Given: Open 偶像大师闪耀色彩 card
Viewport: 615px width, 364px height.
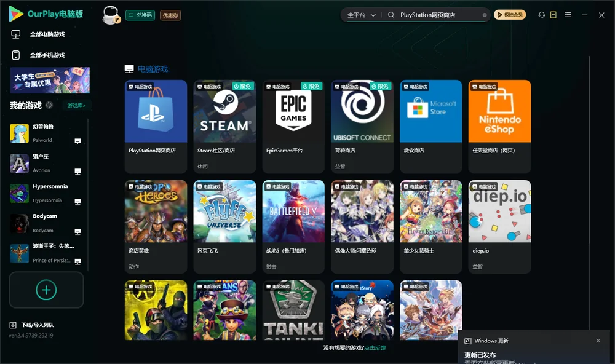Looking at the screenshot, I should point(362,227).
